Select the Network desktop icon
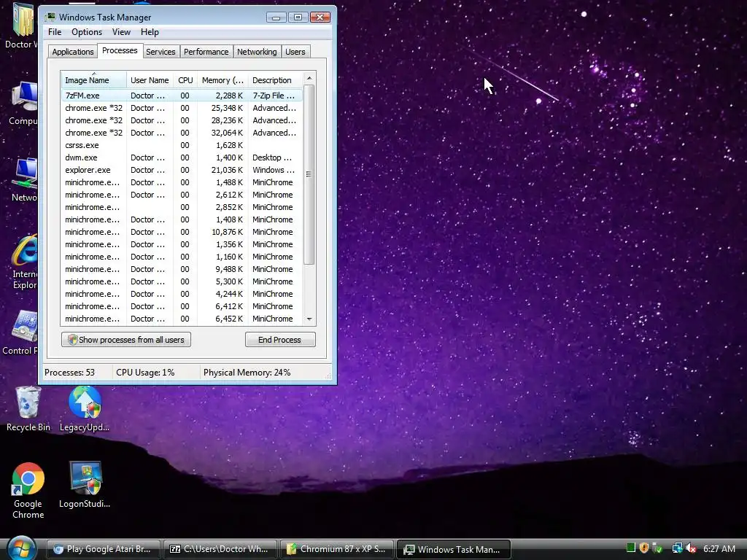The image size is (747, 560). 25,180
